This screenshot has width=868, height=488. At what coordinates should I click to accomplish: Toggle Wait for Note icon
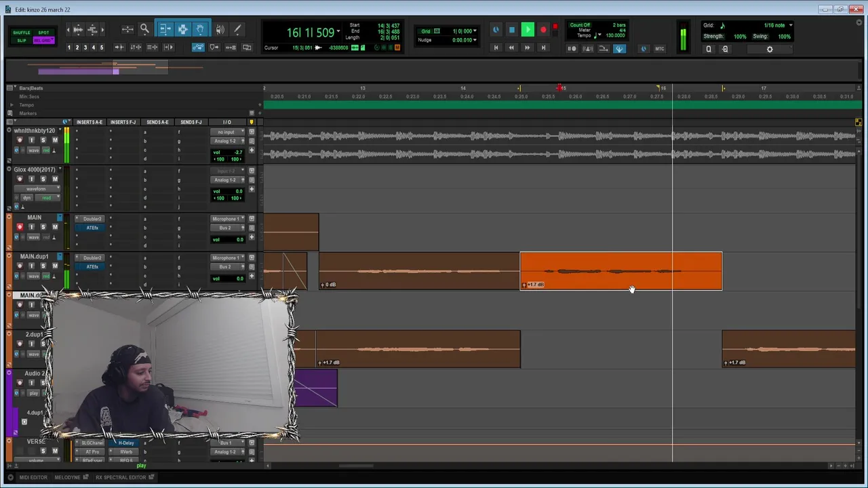tap(572, 49)
